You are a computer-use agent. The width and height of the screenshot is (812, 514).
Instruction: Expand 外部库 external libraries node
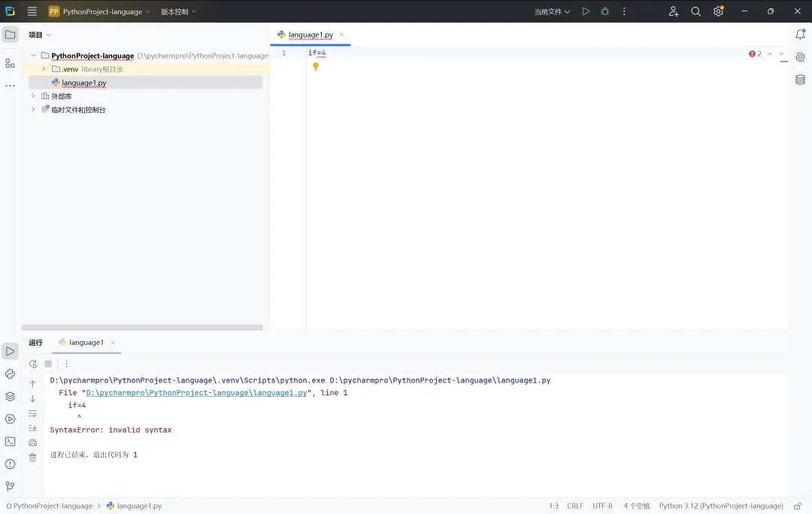pyautogui.click(x=33, y=95)
